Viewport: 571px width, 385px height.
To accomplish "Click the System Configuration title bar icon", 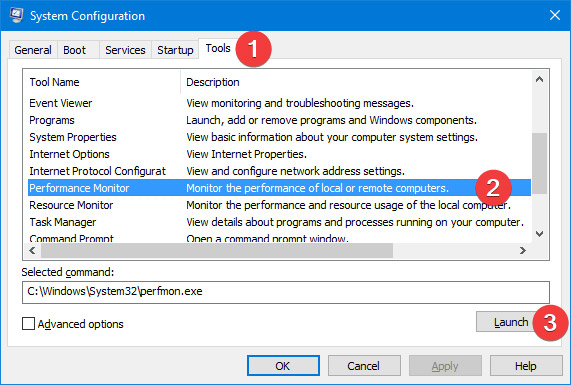I will [16, 15].
